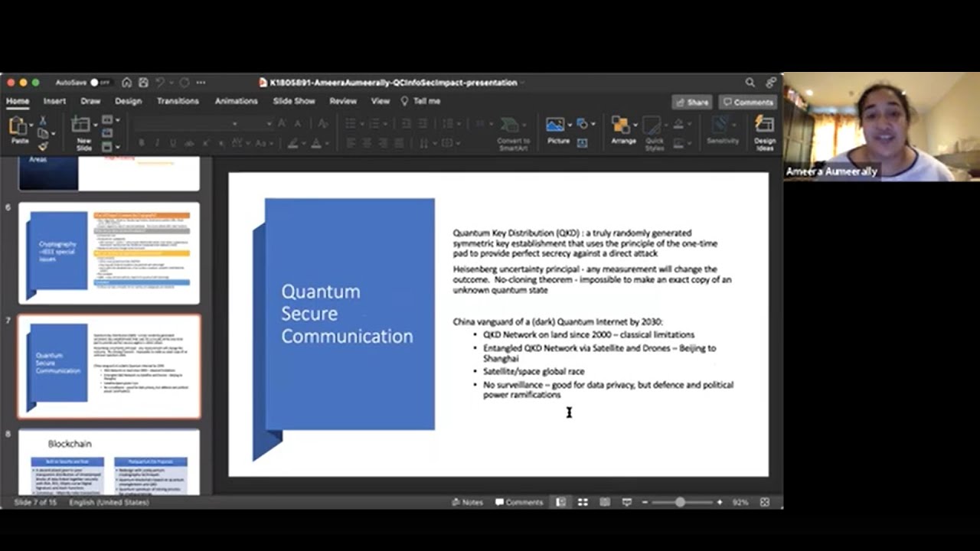Image resolution: width=980 pixels, height=551 pixels.
Task: Switch to the Transitions tab
Action: [x=178, y=101]
